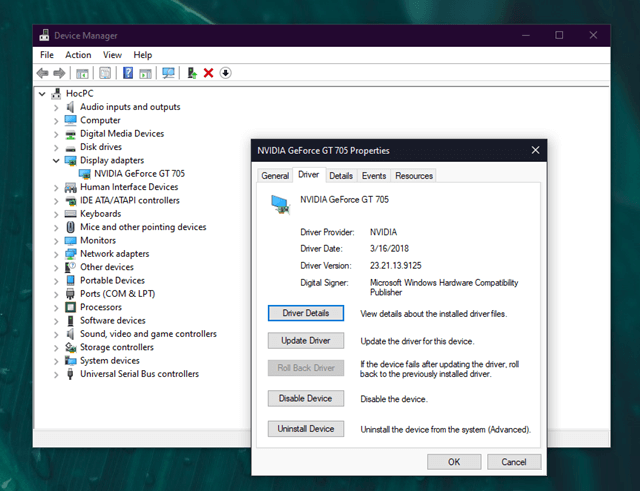Expand the Ports (COM & LPT) node
The width and height of the screenshot is (640, 491).
click(x=56, y=295)
